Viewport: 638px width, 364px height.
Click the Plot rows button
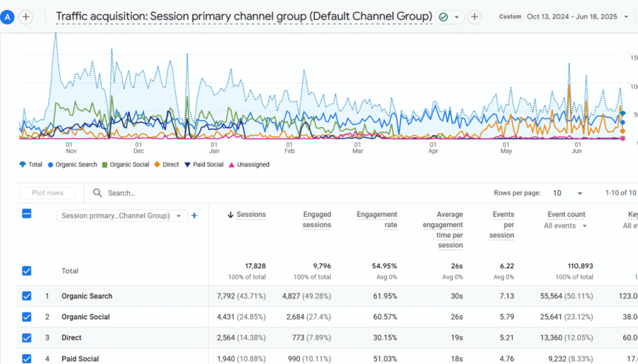[47, 193]
